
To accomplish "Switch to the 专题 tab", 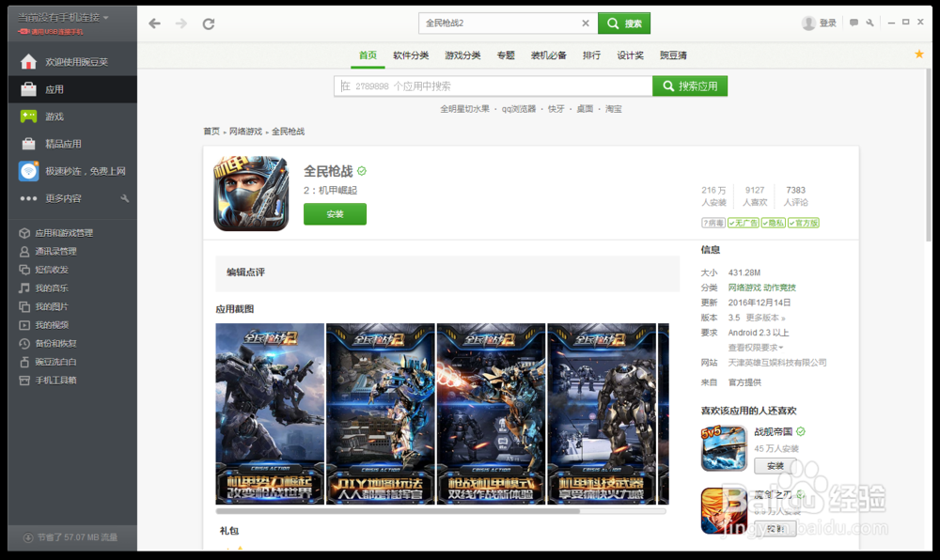I will (x=506, y=55).
